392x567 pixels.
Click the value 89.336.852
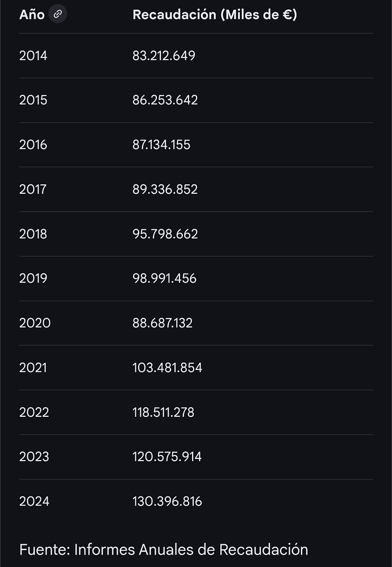165,189
